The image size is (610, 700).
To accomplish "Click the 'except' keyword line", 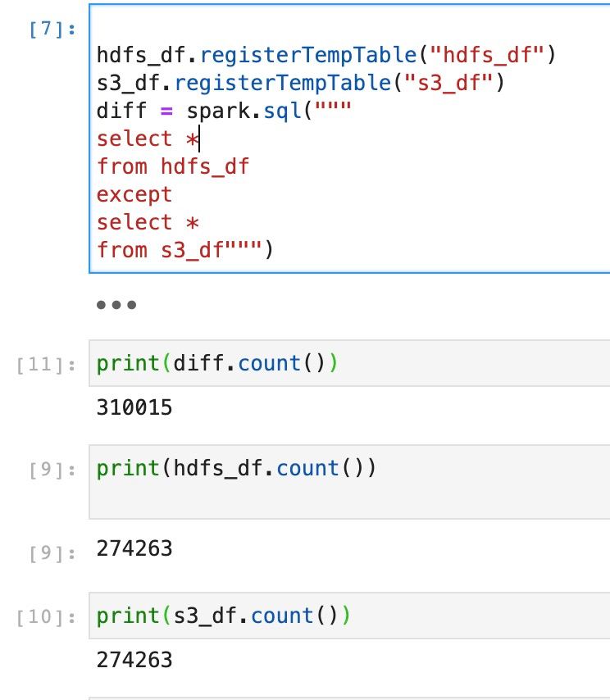I will (134, 195).
